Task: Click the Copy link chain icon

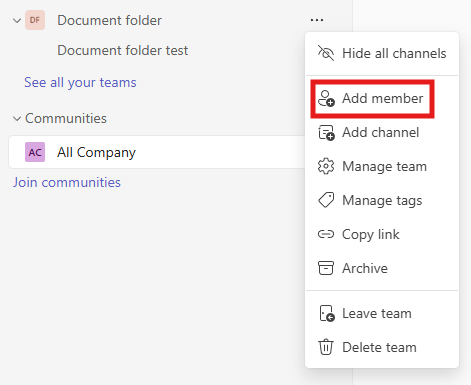Action: 326,234
